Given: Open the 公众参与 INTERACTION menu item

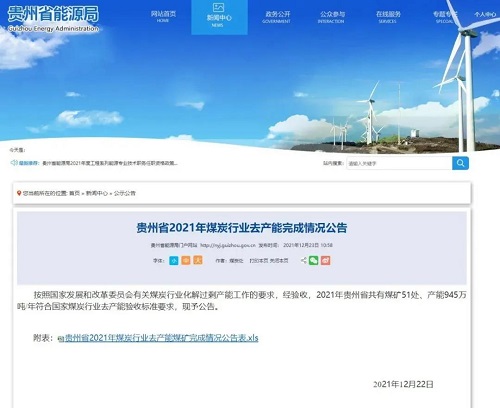Looking at the screenshot, I should click(x=332, y=17).
